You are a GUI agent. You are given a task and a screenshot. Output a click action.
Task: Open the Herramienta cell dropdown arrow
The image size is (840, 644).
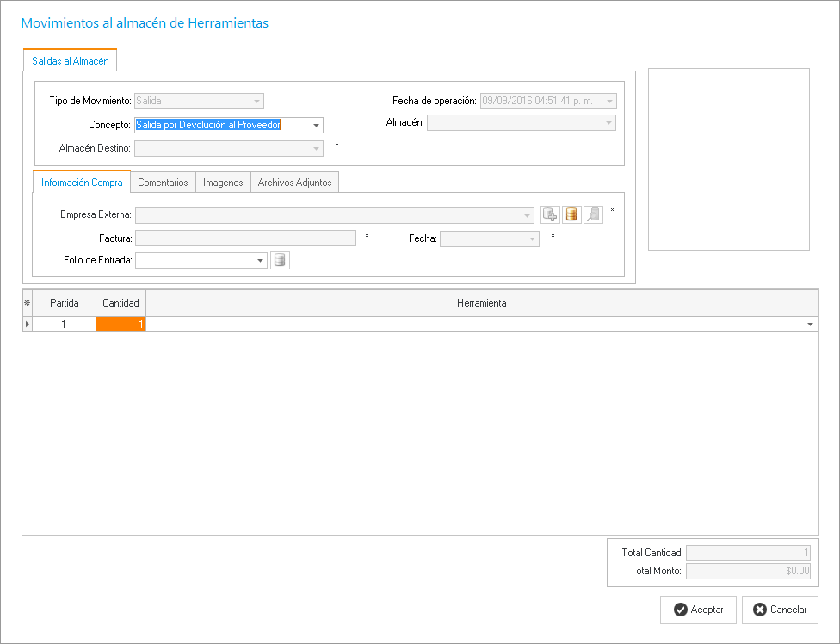click(x=810, y=325)
